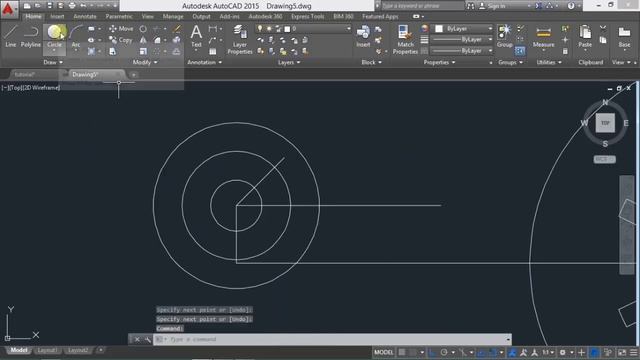
Task: Click the Measure utility
Action: [x=543, y=37]
